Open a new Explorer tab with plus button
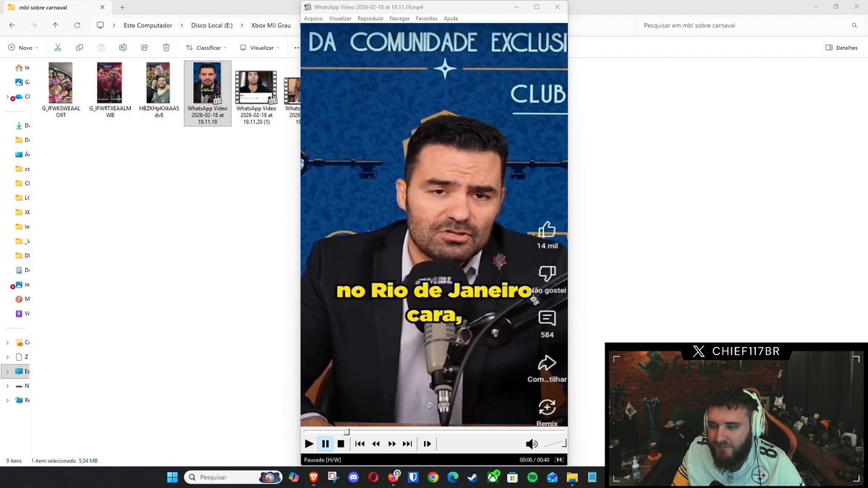The image size is (868, 488). [122, 7]
